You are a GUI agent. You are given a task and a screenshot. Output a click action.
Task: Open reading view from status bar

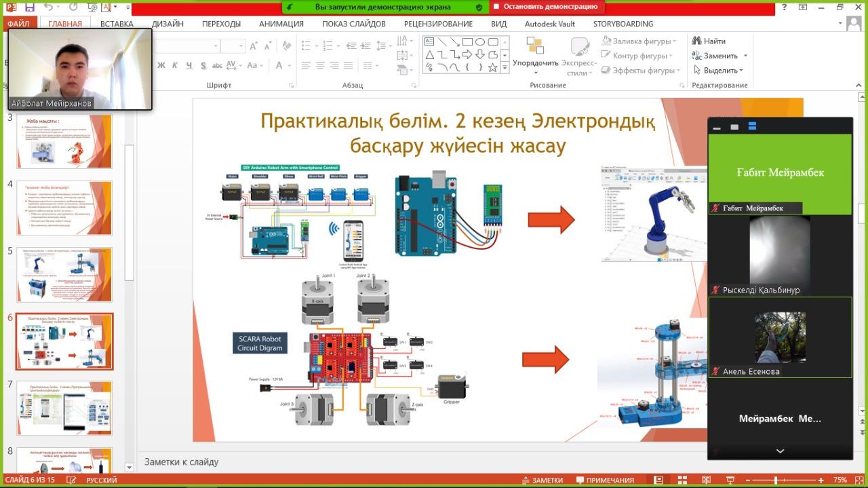coord(706,480)
